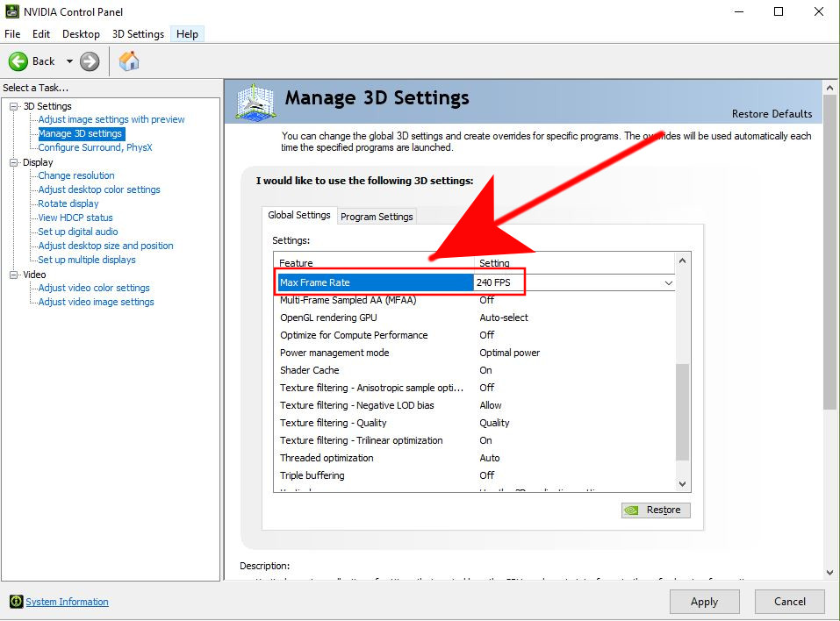Select Power management mode row

(477, 353)
